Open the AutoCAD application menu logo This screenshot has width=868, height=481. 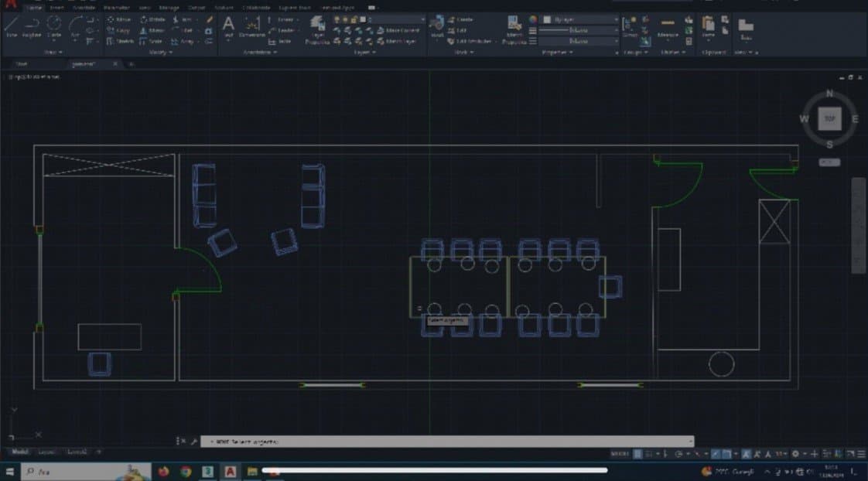[x=10, y=4]
